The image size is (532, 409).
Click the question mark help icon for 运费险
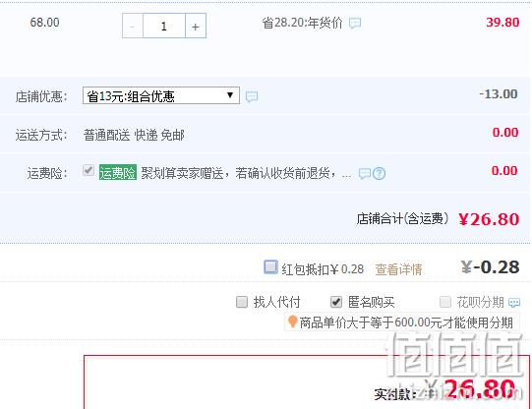379,174
